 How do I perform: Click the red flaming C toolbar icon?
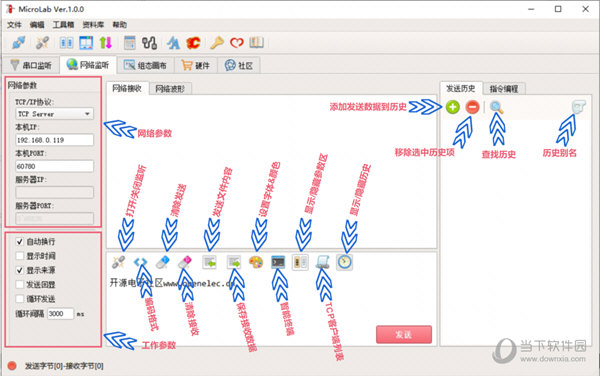click(193, 42)
